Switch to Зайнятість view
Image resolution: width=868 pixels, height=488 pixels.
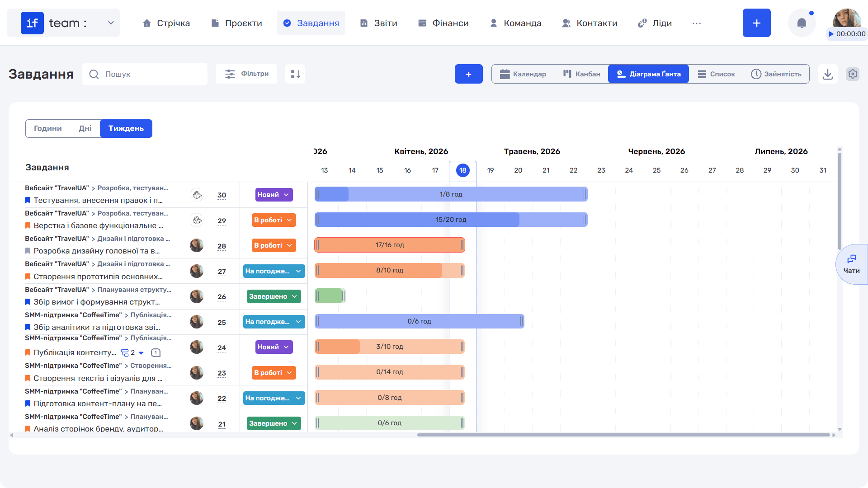(776, 74)
